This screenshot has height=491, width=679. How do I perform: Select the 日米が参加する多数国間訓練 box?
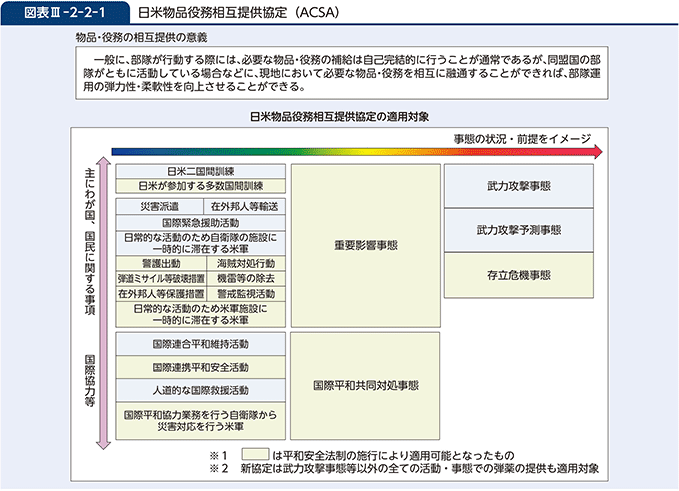(x=200, y=186)
